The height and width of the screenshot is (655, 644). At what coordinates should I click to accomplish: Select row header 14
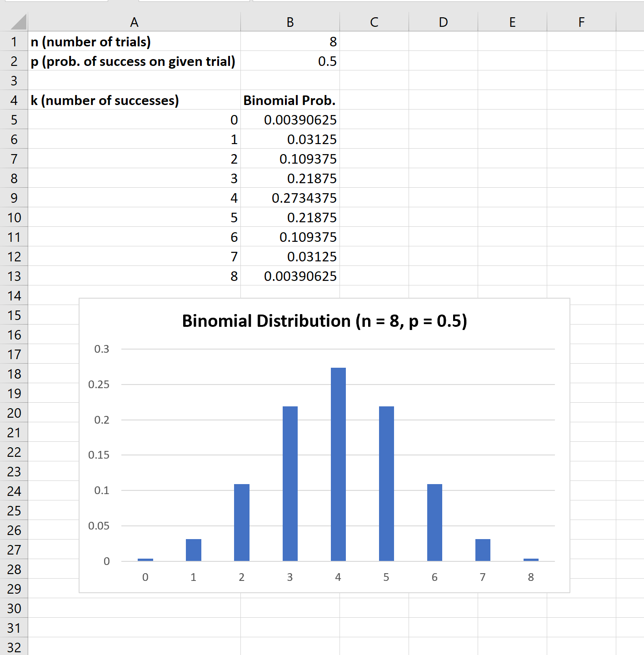[x=14, y=295]
